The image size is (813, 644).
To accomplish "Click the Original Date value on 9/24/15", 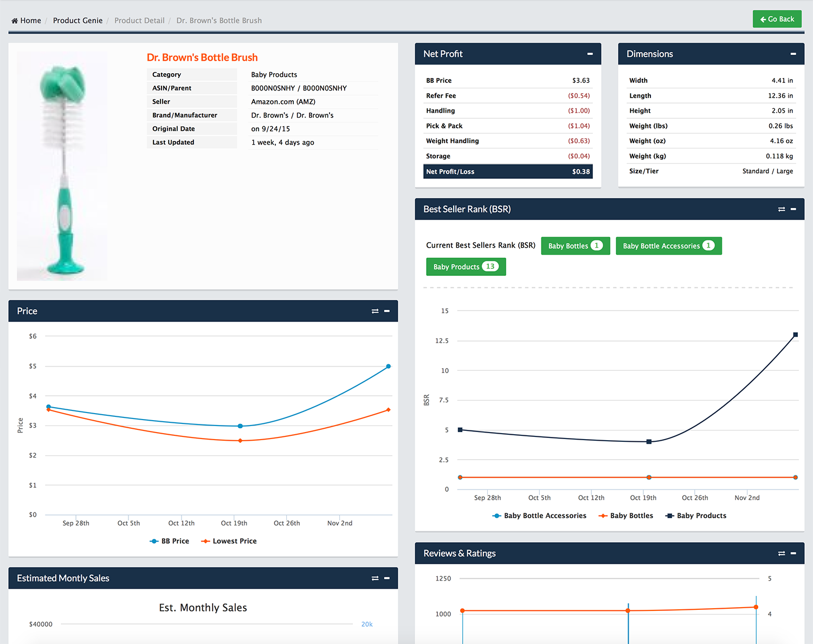I will [x=270, y=129].
